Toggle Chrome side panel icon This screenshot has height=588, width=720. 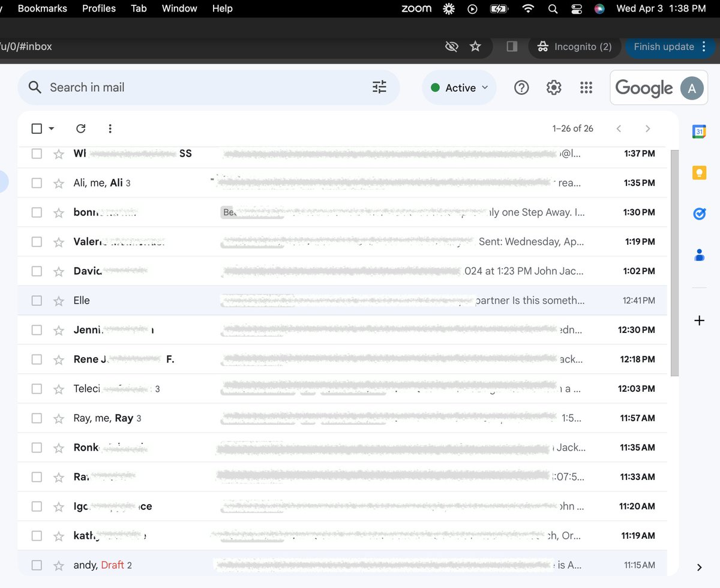pyautogui.click(x=512, y=46)
